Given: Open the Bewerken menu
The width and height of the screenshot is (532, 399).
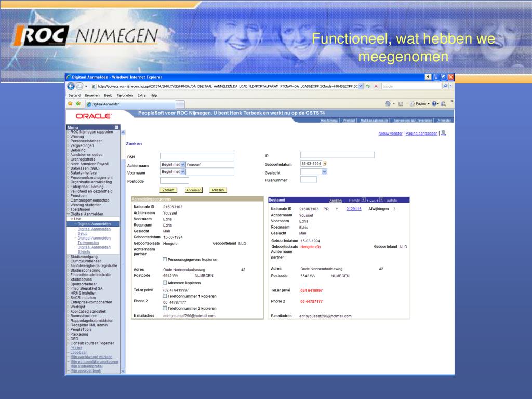Looking at the screenshot, I should (x=92, y=96).
